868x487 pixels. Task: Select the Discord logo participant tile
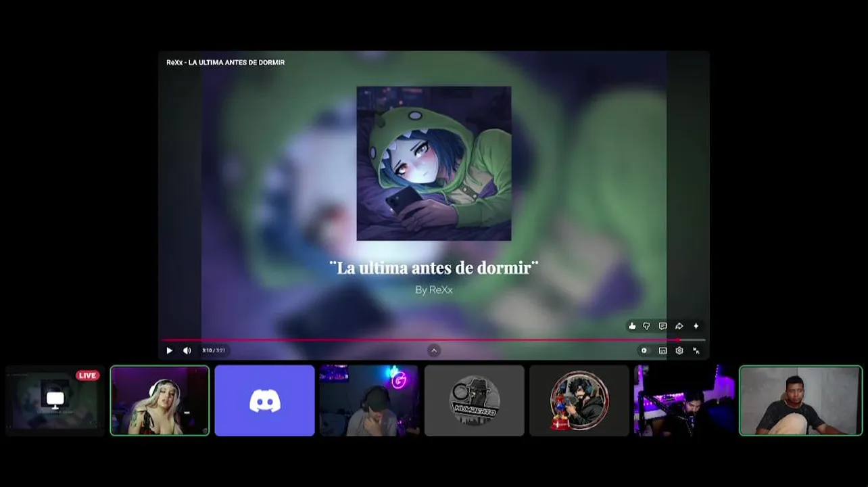pos(264,400)
